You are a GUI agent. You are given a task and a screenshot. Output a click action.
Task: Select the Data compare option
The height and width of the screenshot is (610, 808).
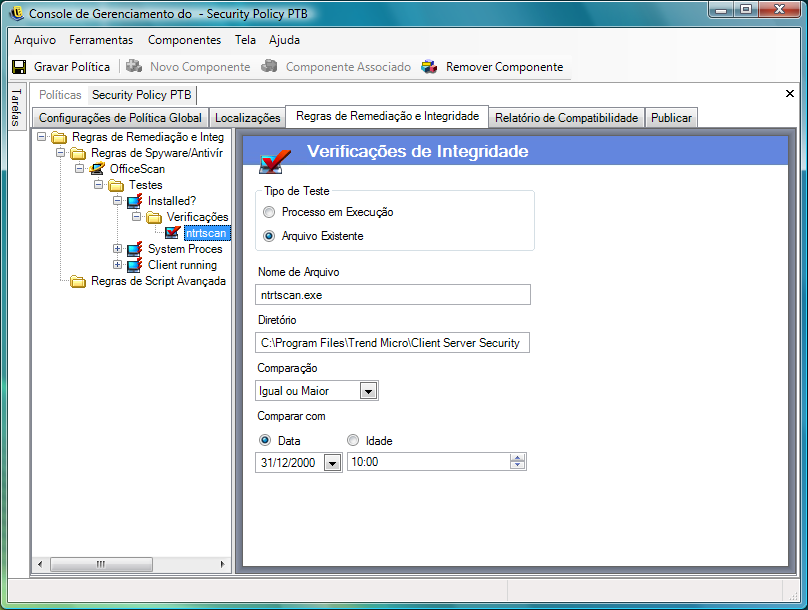[265, 440]
